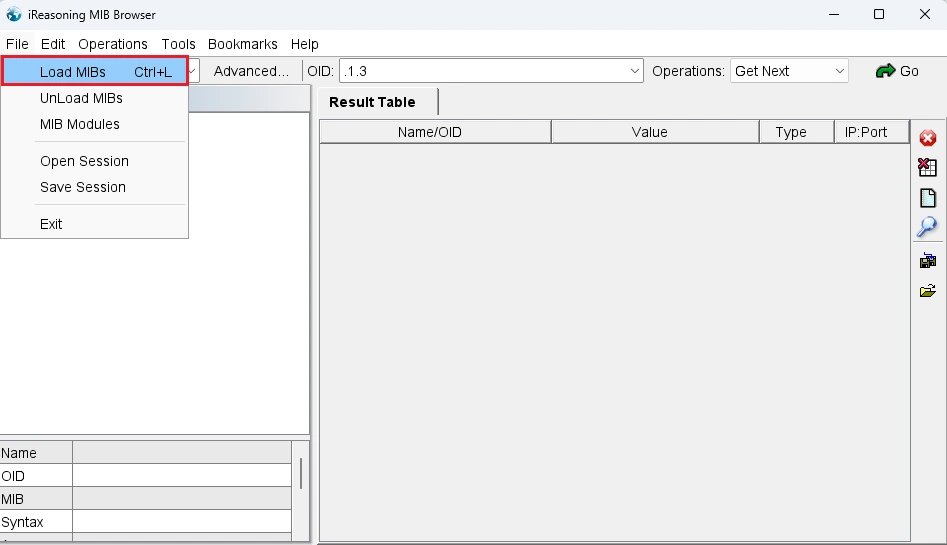Switch to the Result Table tab
947x545 pixels.
[x=378, y=102]
